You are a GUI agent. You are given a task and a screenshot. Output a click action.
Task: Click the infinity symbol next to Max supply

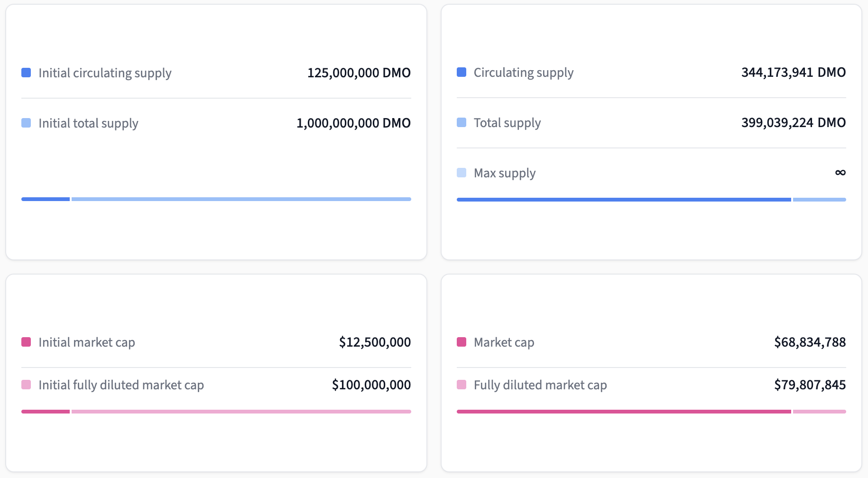tap(840, 173)
